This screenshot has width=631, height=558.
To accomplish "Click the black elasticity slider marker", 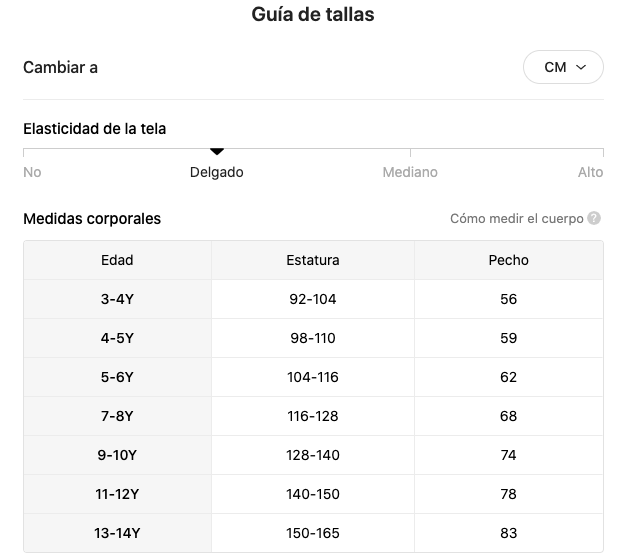I will click(217, 151).
